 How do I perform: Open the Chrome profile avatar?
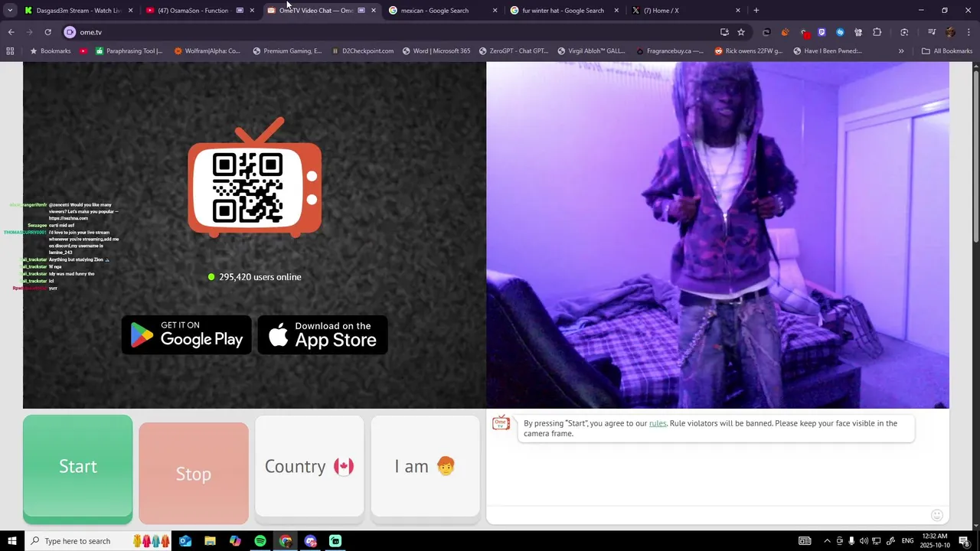[950, 32]
